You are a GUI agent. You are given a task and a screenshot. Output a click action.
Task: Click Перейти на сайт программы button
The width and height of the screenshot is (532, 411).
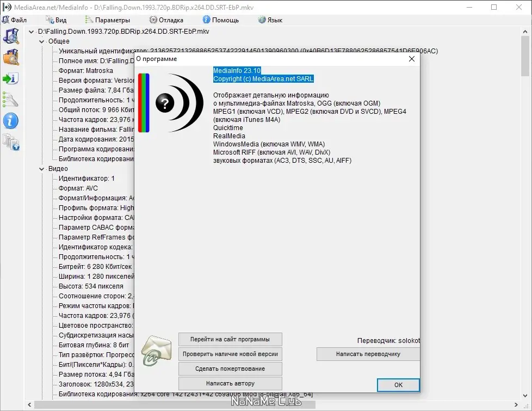(230, 339)
